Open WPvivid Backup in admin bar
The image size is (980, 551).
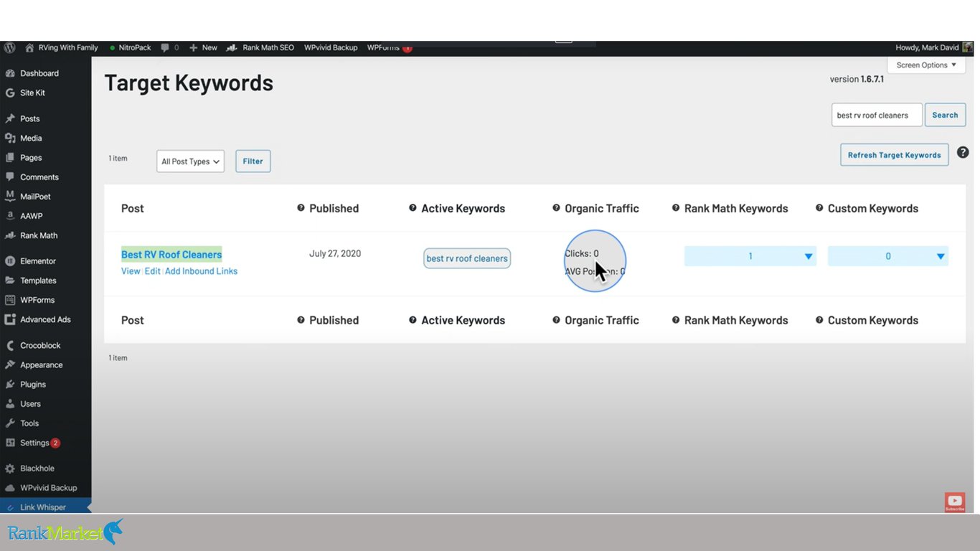pos(331,48)
